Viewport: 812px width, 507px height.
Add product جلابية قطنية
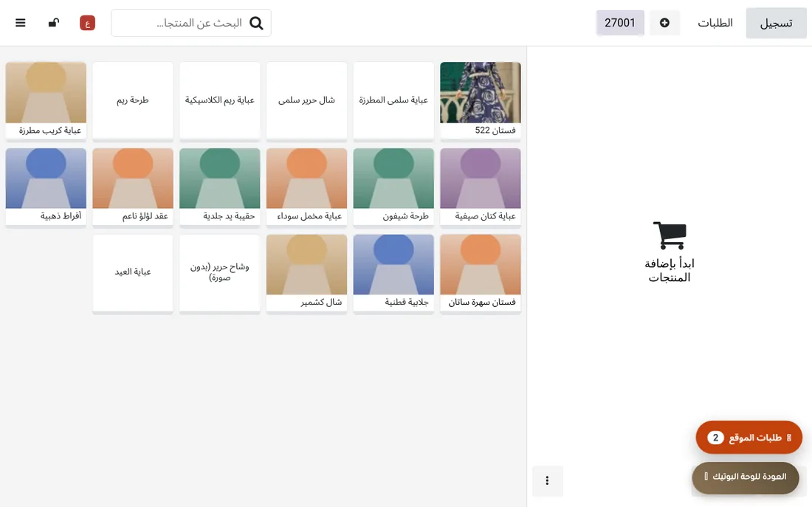tap(393, 274)
